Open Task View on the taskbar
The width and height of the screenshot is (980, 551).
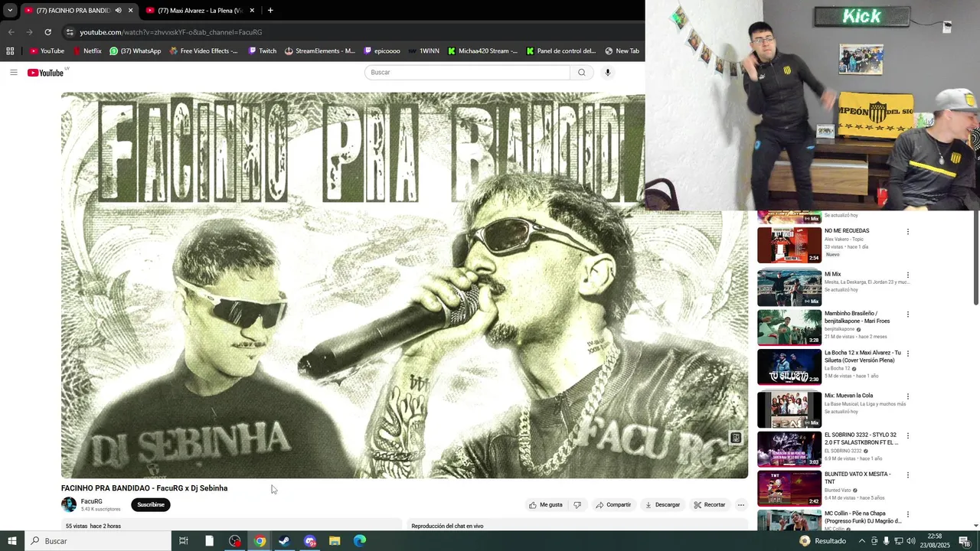[184, 541]
